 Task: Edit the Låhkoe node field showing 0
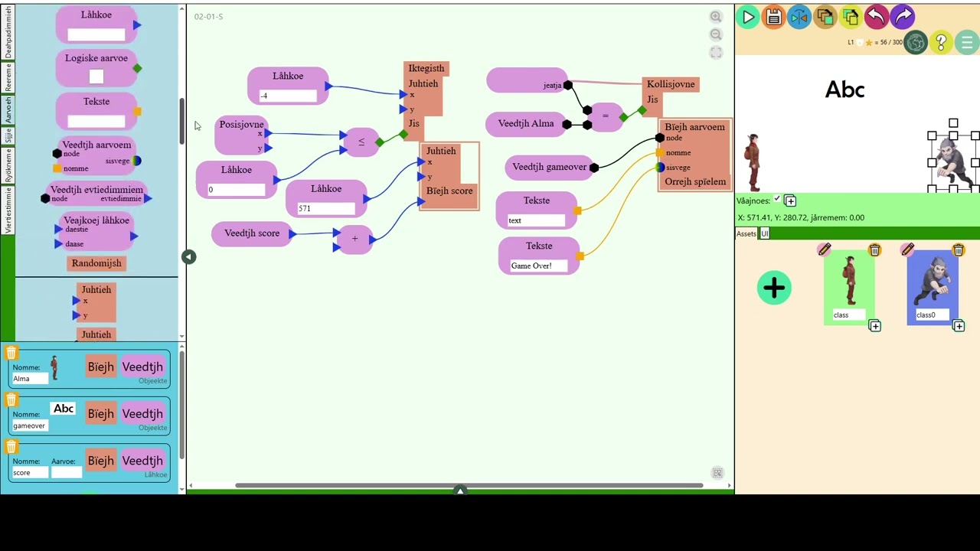point(236,189)
